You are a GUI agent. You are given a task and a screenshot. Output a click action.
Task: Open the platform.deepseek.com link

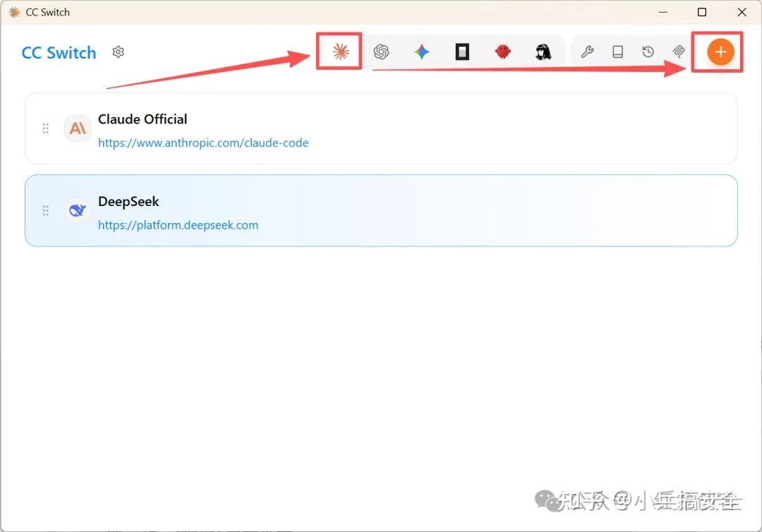click(178, 225)
